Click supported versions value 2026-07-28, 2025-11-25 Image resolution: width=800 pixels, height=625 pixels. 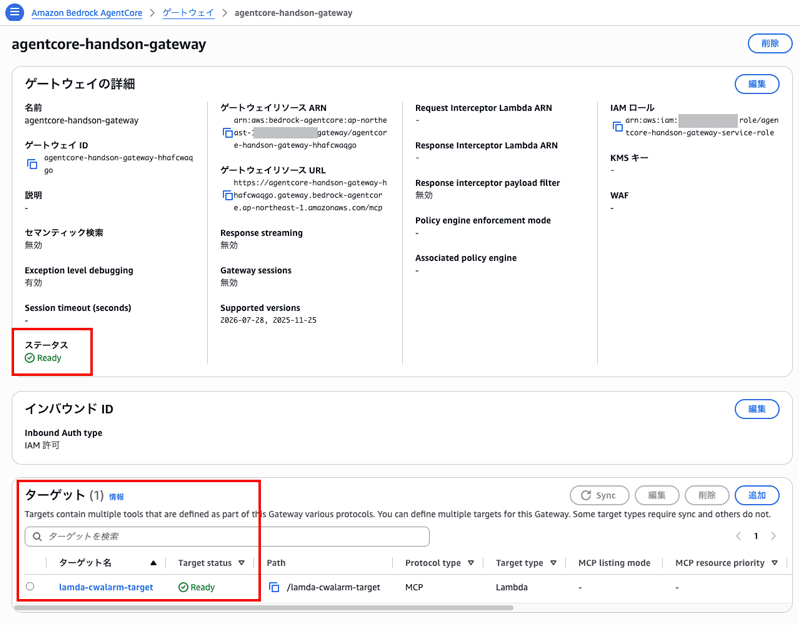click(268, 320)
